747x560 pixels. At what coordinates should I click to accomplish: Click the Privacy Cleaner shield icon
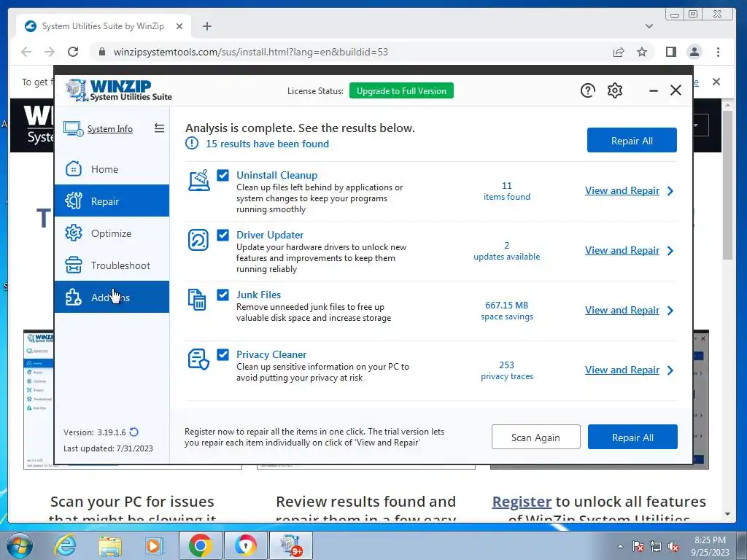tap(198, 359)
